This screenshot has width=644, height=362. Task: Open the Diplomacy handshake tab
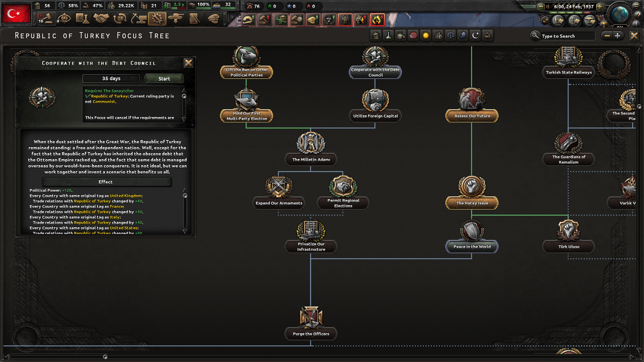(x=101, y=19)
